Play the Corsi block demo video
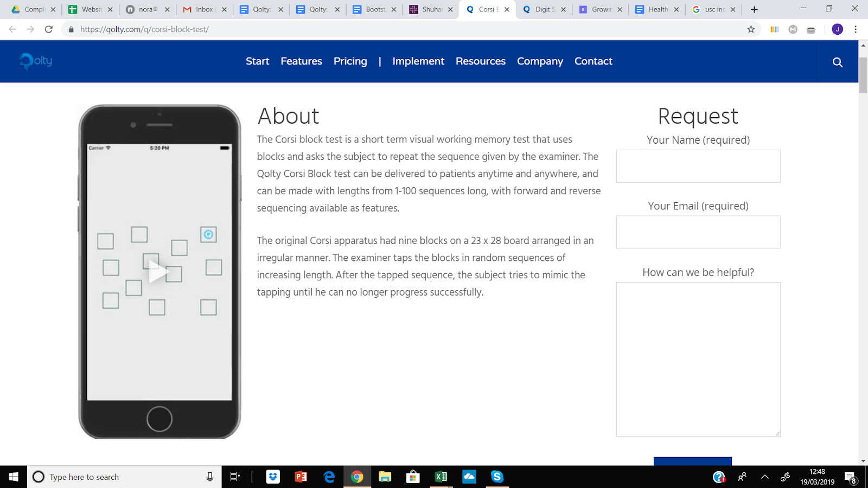 pyautogui.click(x=158, y=272)
